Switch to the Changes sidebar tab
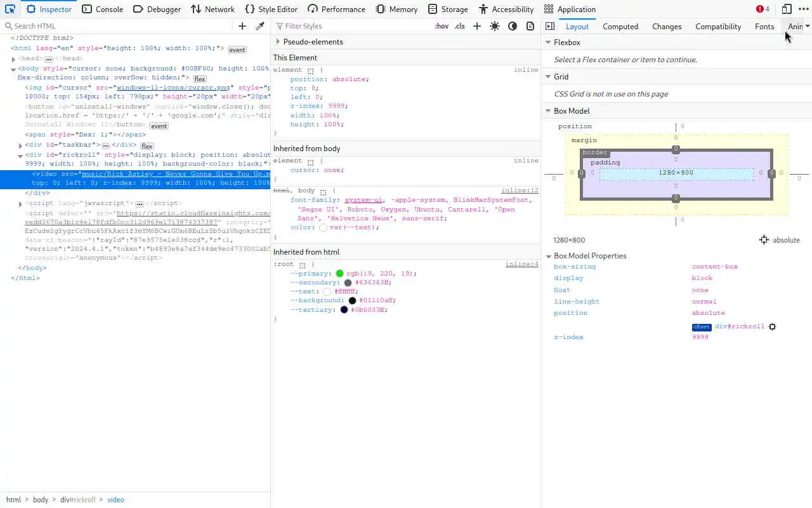The width and height of the screenshot is (812, 508). (x=667, y=26)
